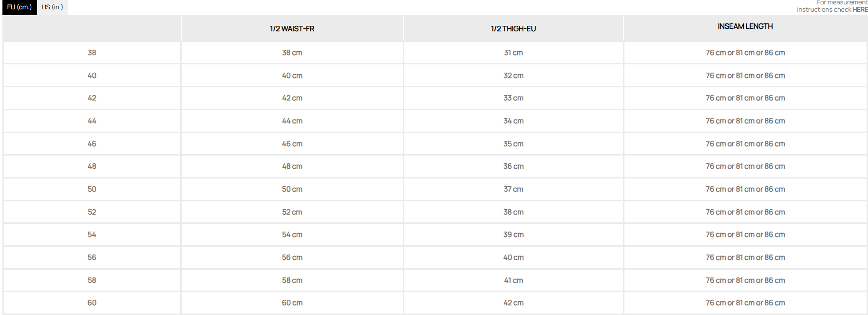Viewport: 868px width, 315px height.
Task: Click the 35 cm thigh cell
Action: pyautogui.click(x=513, y=144)
